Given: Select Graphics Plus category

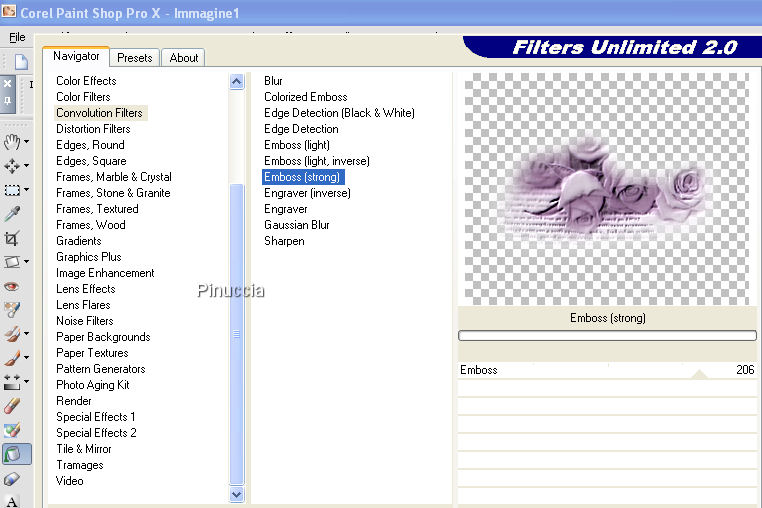Looking at the screenshot, I should tap(89, 257).
